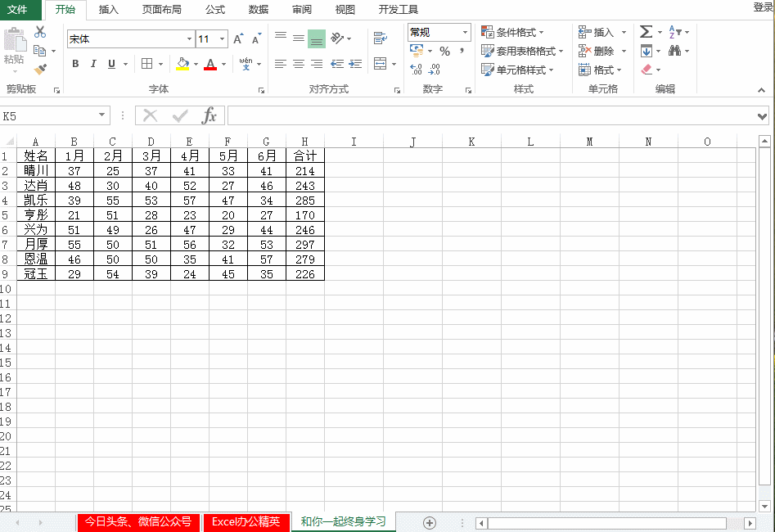Open the font size 11 dropdown
Viewport: 775px width, 532px height.
point(223,39)
